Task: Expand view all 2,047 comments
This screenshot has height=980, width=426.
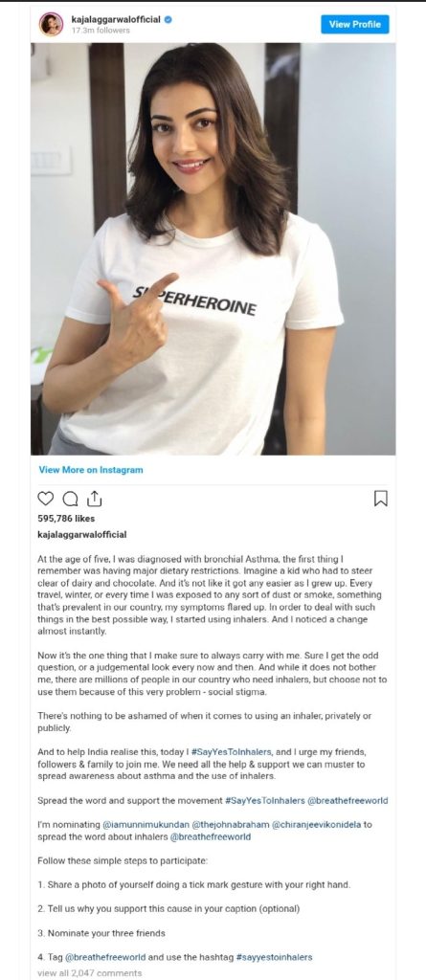Action: (89, 973)
